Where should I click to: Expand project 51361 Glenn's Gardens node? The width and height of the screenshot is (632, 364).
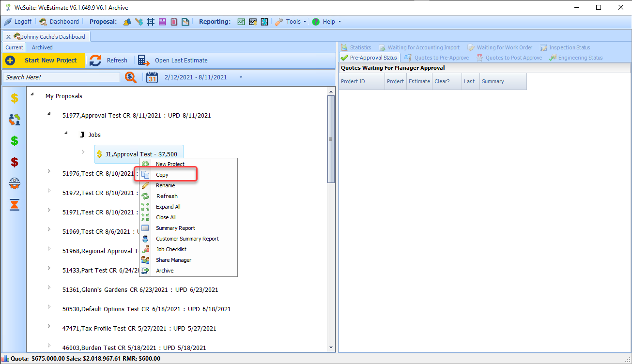tap(49, 288)
